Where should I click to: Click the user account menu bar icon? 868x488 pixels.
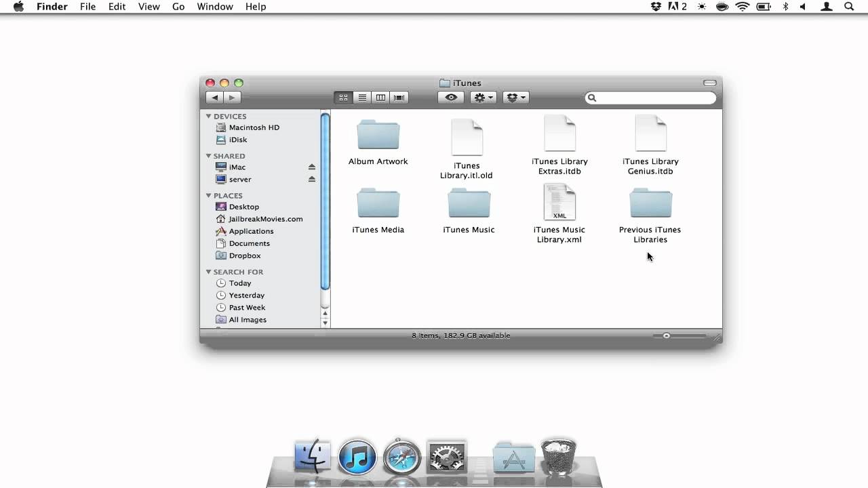point(827,7)
